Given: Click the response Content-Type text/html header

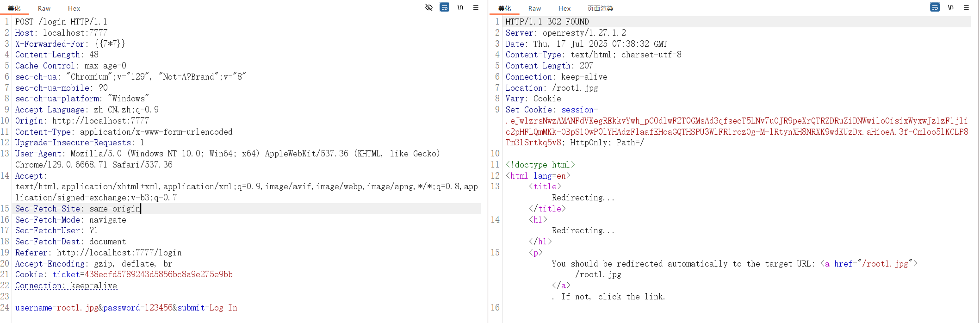Looking at the screenshot, I should [593, 55].
